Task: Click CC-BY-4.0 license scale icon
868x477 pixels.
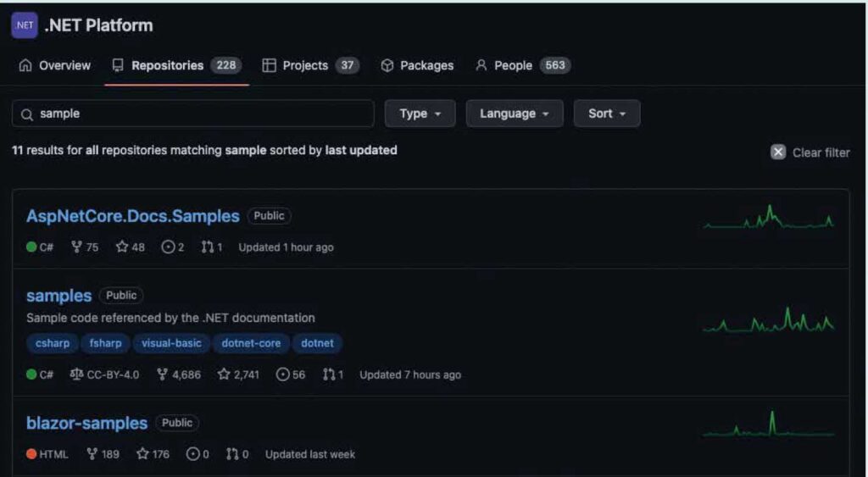Action: click(x=76, y=374)
